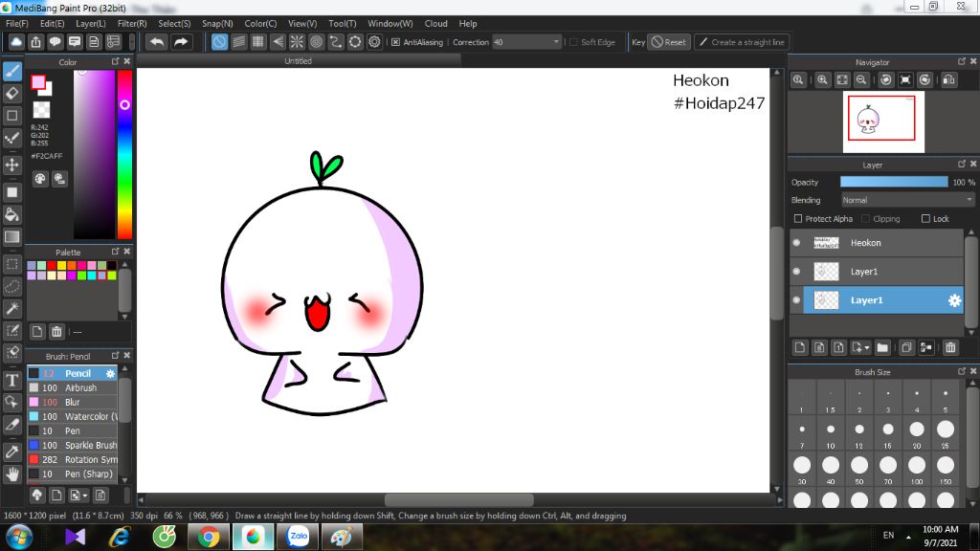Select the Airbrush brush
This screenshot has height=551, width=980.
click(72, 388)
